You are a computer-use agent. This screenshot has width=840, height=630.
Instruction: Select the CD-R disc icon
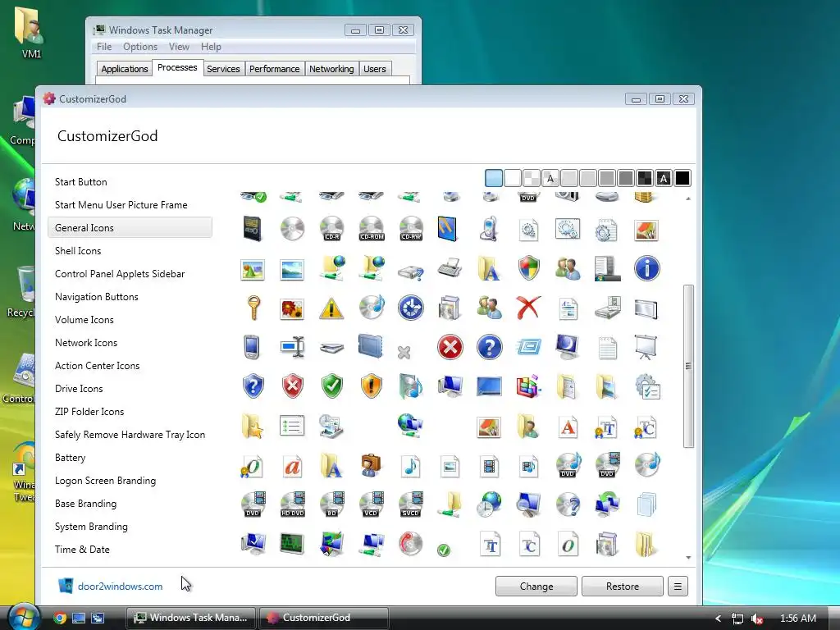(x=331, y=229)
